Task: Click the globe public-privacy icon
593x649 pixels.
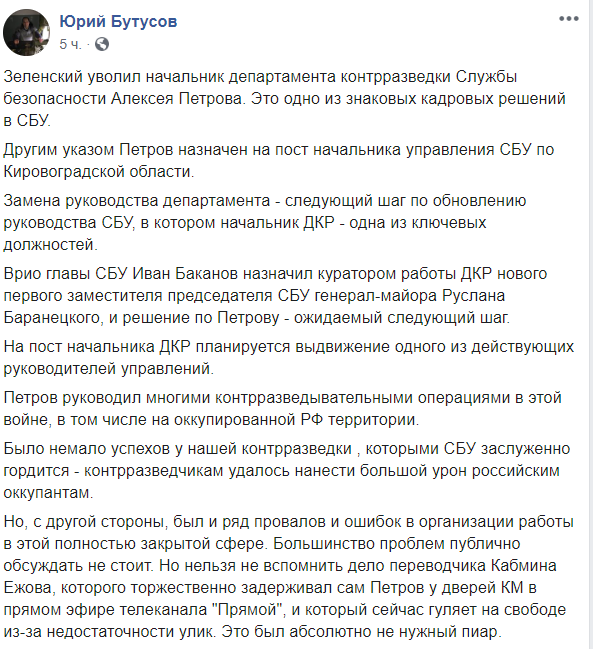Action: coord(102,44)
